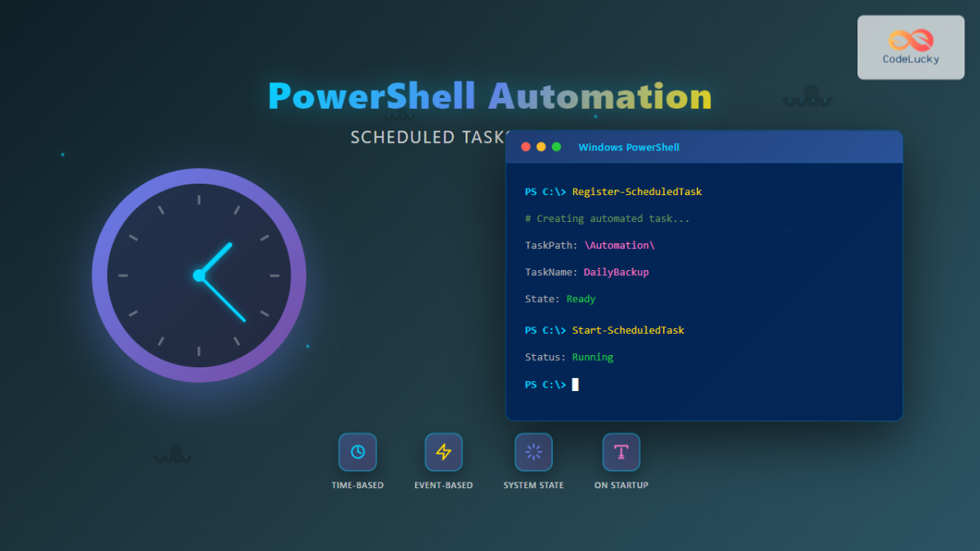Screen dimensions: 980x551
Task: Select the SYSTEM STATE sun icon
Action: tap(532, 451)
